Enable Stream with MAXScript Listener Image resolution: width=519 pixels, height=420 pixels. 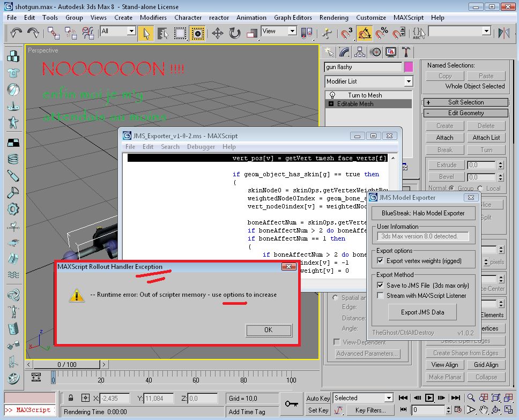(x=380, y=295)
